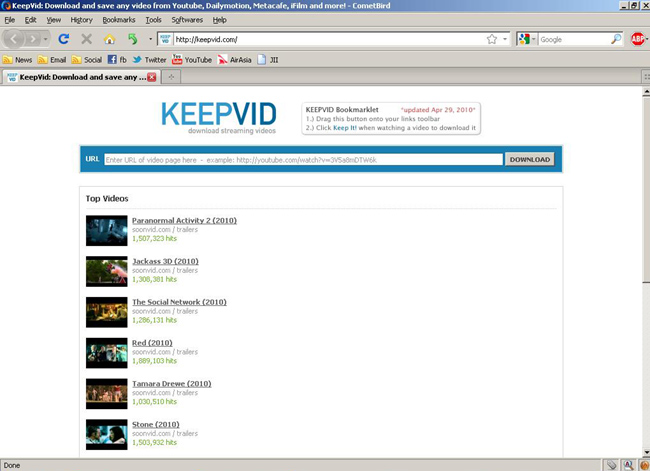The width and height of the screenshot is (650, 471).
Task: Click the Forward navigation arrow
Action: pyautogui.click(x=32, y=39)
